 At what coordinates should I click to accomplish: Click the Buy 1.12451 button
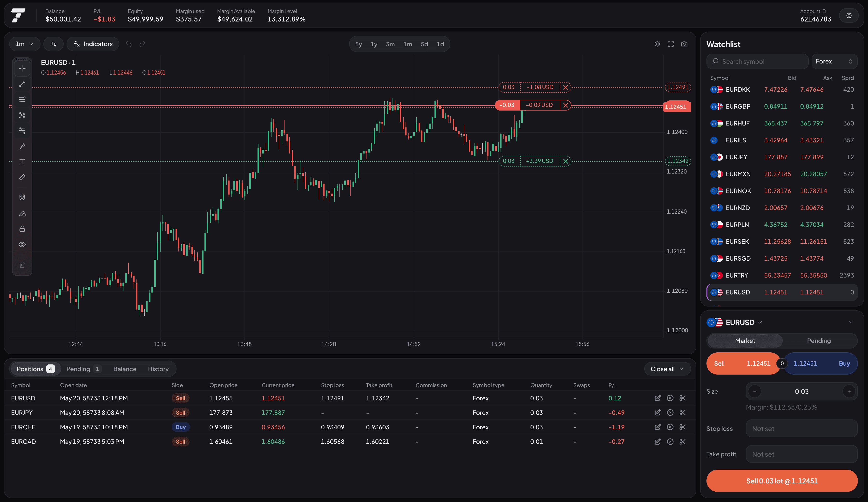821,363
